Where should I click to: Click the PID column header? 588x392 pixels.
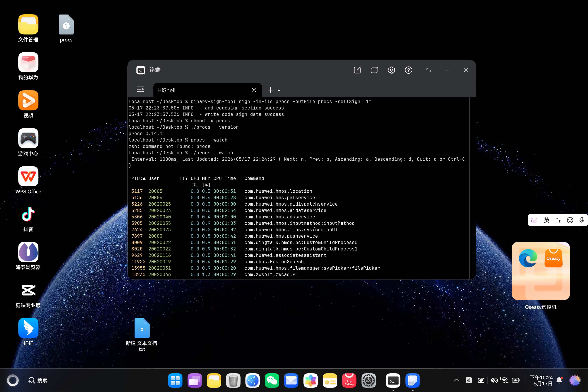pyautogui.click(x=138, y=178)
